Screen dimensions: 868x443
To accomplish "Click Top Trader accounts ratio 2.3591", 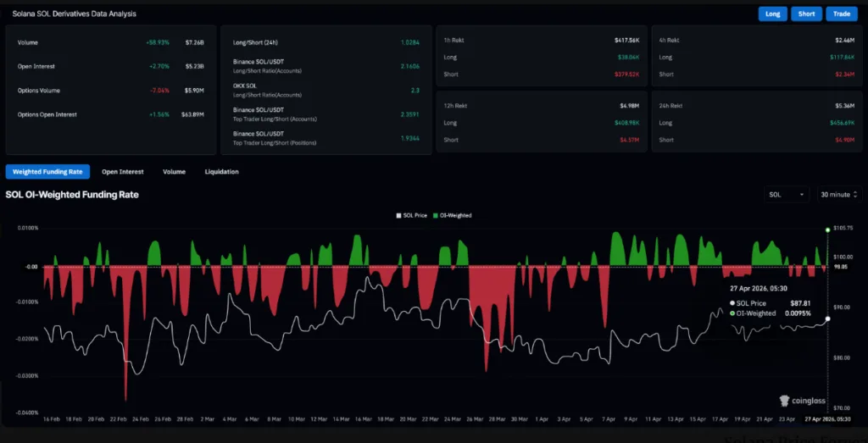I will click(x=410, y=114).
